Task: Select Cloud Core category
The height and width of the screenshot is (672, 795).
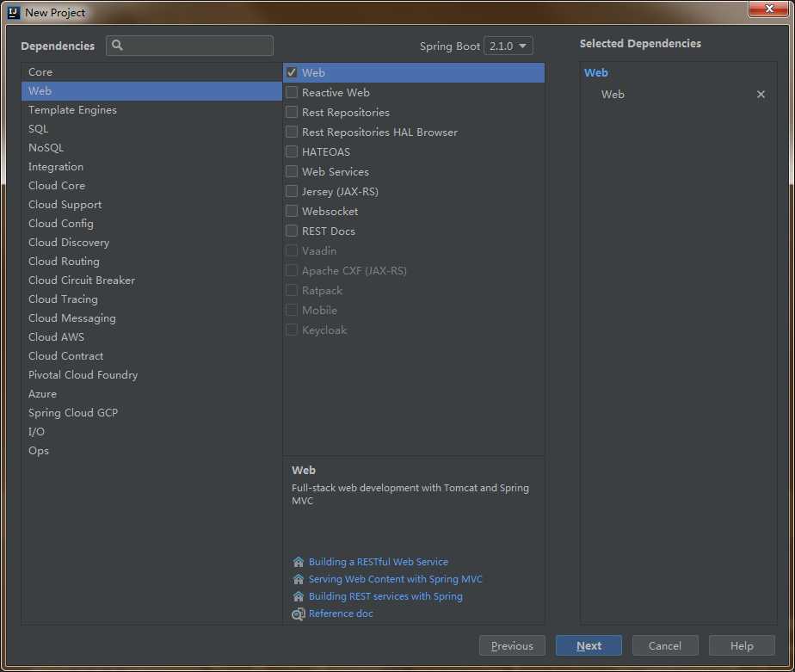Action: pos(151,186)
